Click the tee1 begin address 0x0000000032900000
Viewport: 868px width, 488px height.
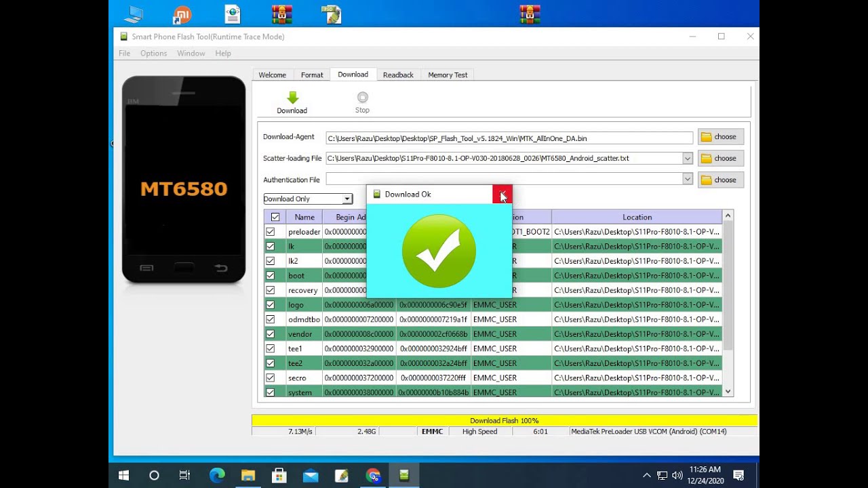tap(359, 348)
